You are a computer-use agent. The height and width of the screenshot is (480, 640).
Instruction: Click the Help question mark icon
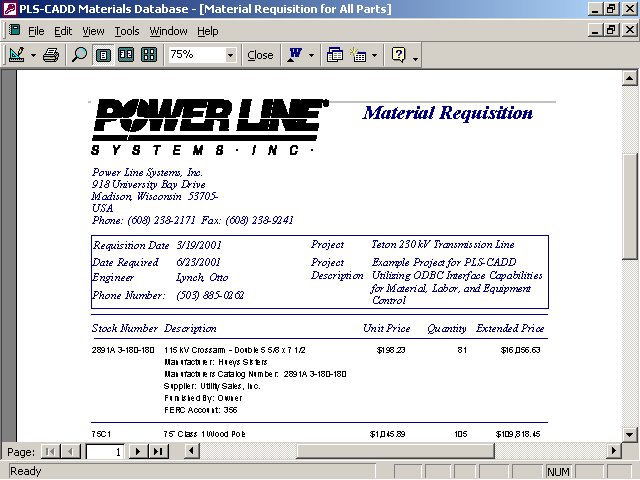(398, 55)
